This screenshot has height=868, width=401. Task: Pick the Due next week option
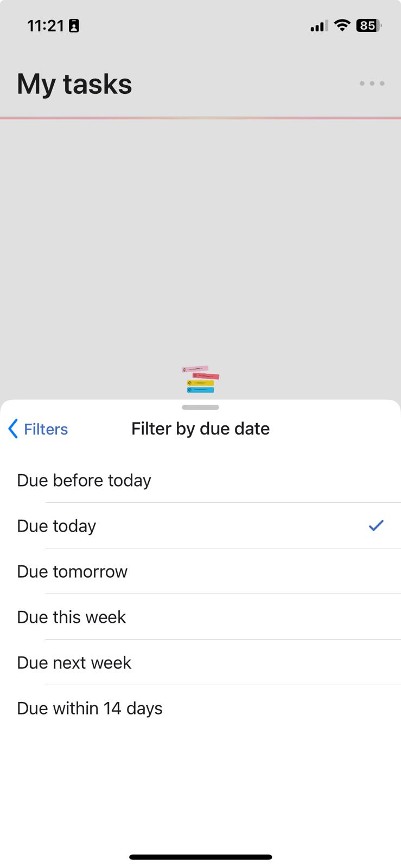200,662
